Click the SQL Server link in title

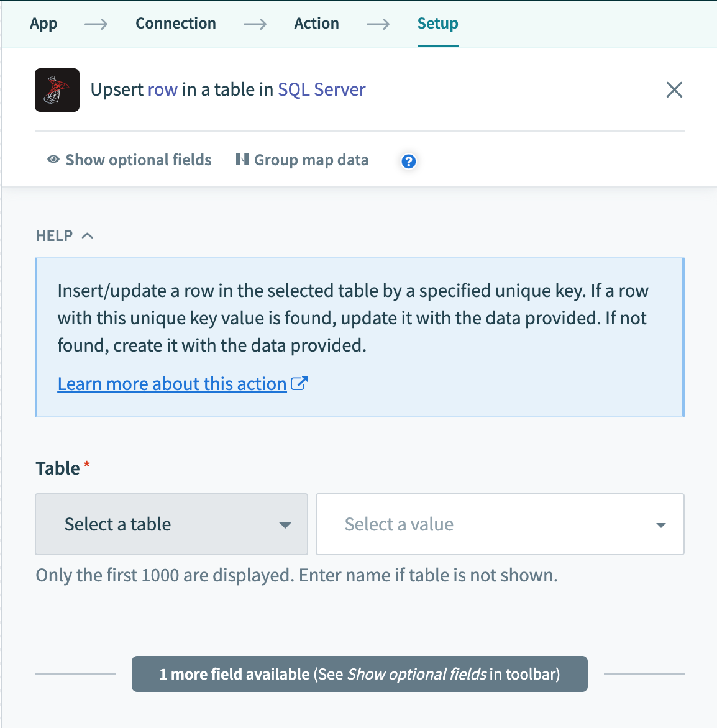point(322,90)
